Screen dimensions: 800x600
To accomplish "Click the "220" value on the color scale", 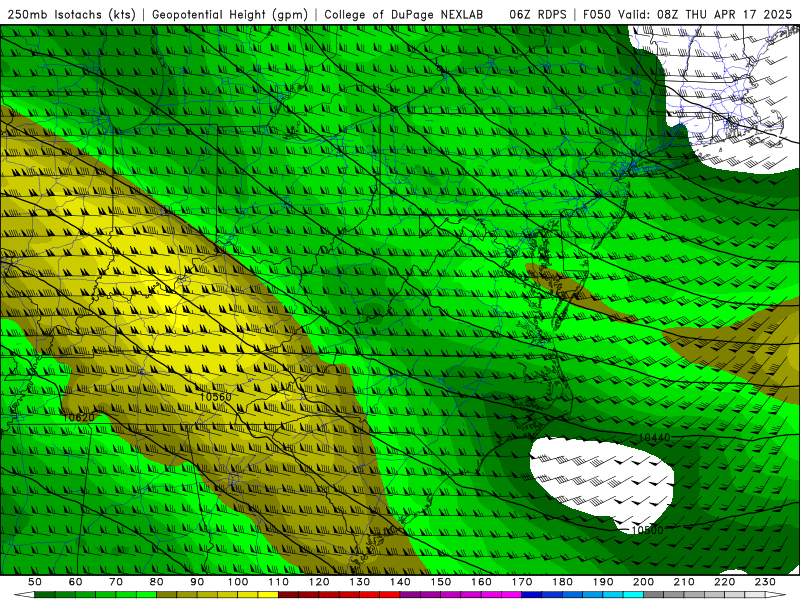I will pyautogui.click(x=724, y=582).
